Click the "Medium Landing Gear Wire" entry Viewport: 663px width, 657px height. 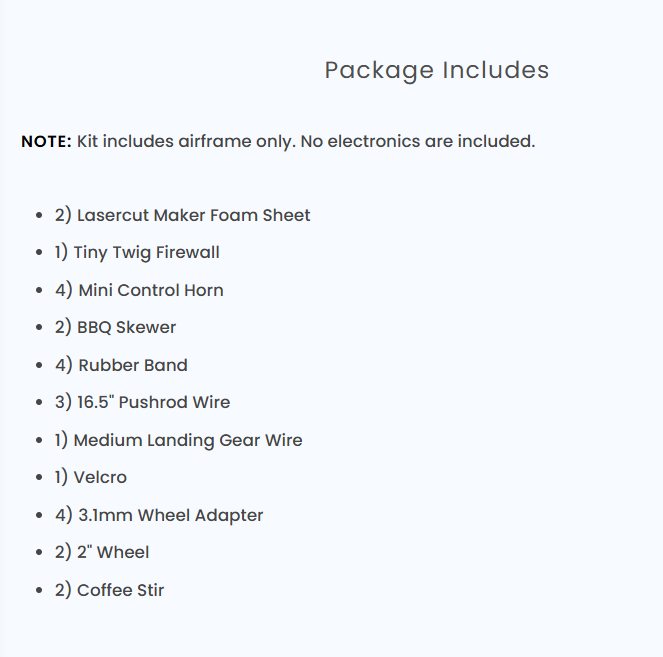tap(178, 440)
